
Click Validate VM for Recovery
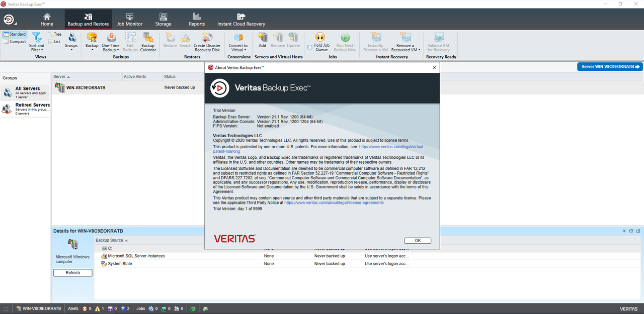[x=438, y=42]
